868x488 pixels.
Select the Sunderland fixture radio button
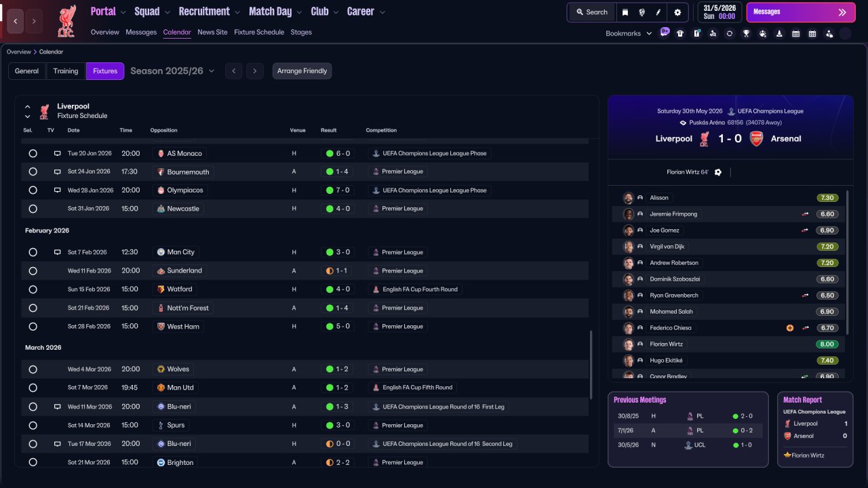(x=33, y=270)
